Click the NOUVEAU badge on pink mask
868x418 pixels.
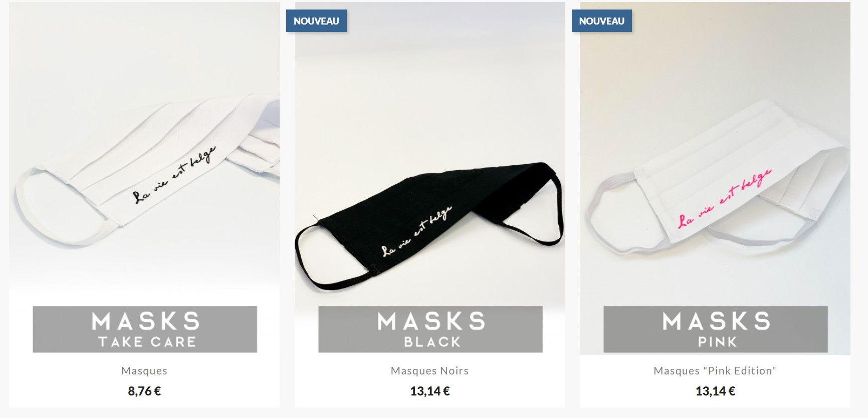602,21
